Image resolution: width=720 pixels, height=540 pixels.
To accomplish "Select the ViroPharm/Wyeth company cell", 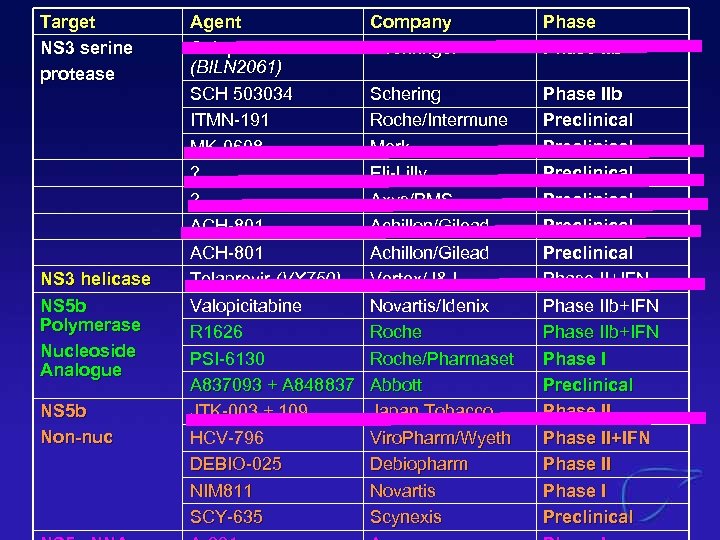I will click(x=440, y=438).
